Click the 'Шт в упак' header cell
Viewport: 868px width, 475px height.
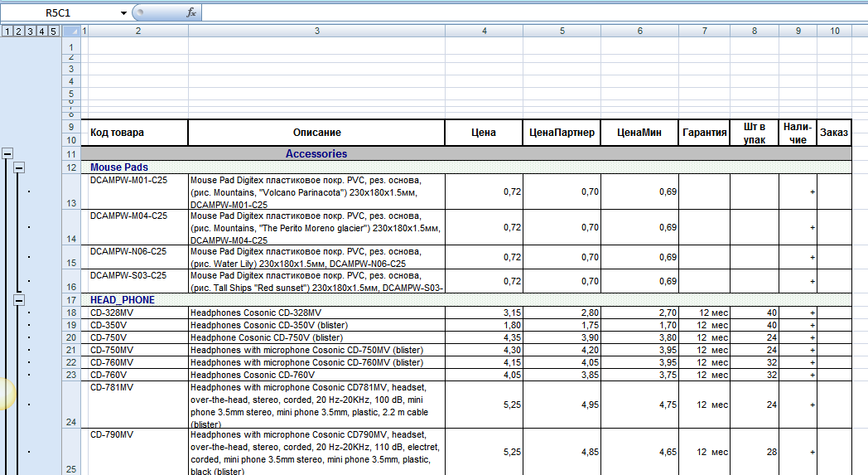755,133
